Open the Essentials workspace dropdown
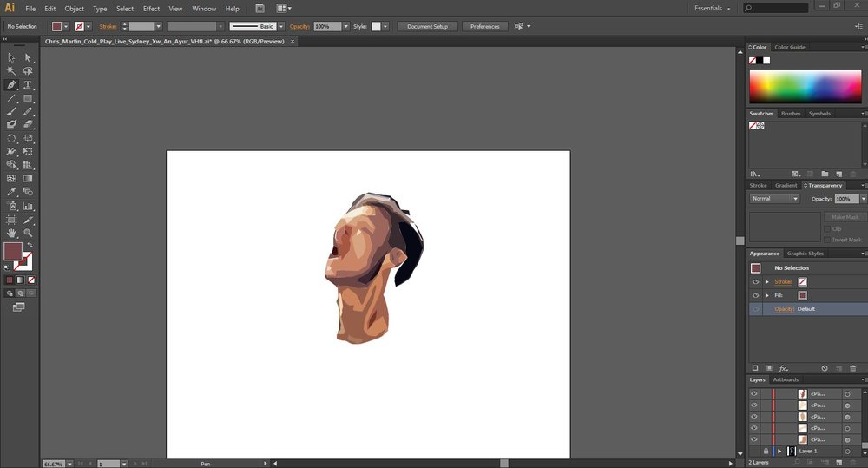The image size is (868, 468). [x=713, y=9]
